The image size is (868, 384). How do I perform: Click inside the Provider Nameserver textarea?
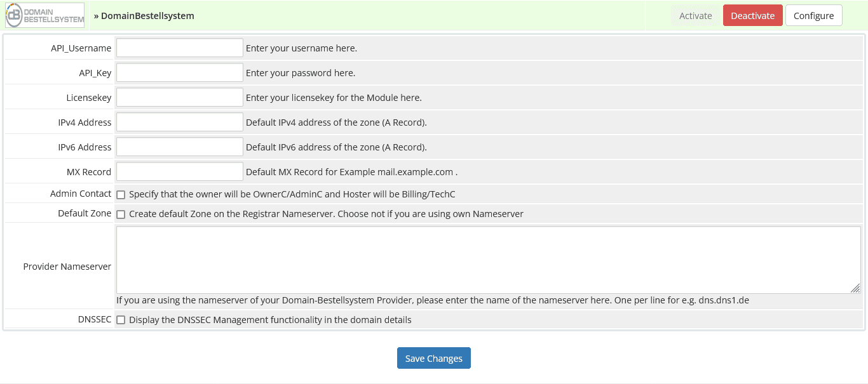tap(488, 260)
